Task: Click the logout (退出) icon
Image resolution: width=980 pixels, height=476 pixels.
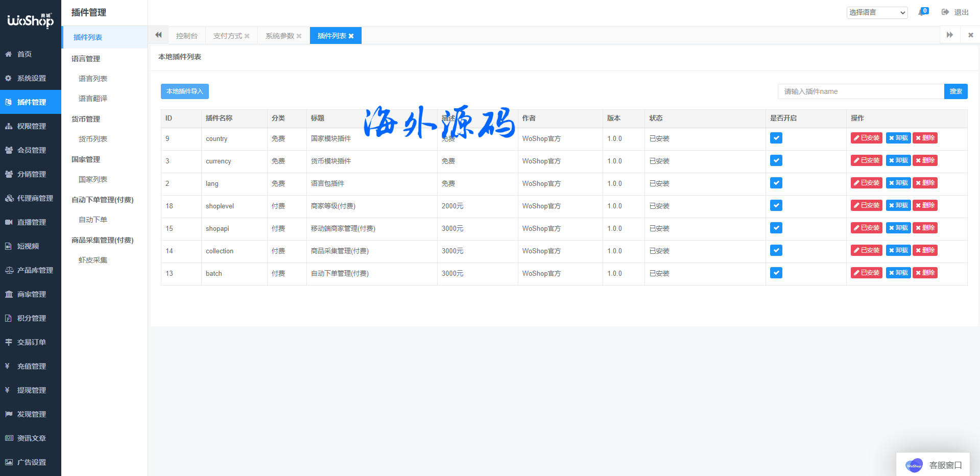Action: (x=945, y=12)
